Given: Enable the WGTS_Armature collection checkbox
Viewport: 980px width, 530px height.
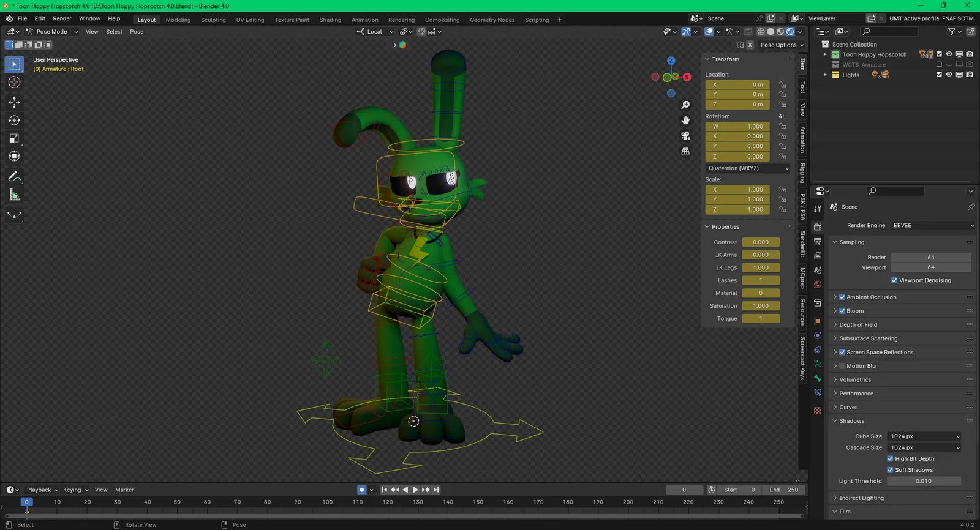Looking at the screenshot, I should coord(939,64).
